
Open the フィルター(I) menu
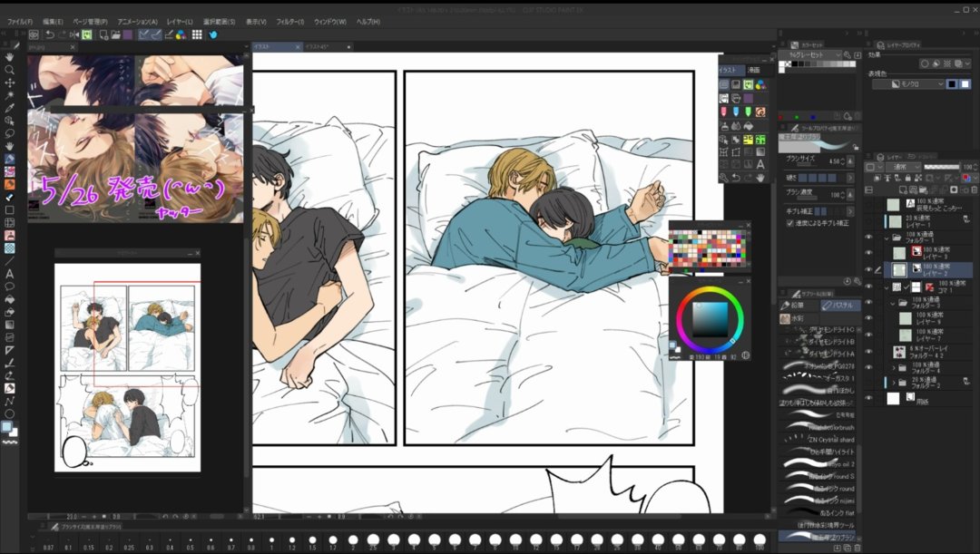click(x=290, y=21)
